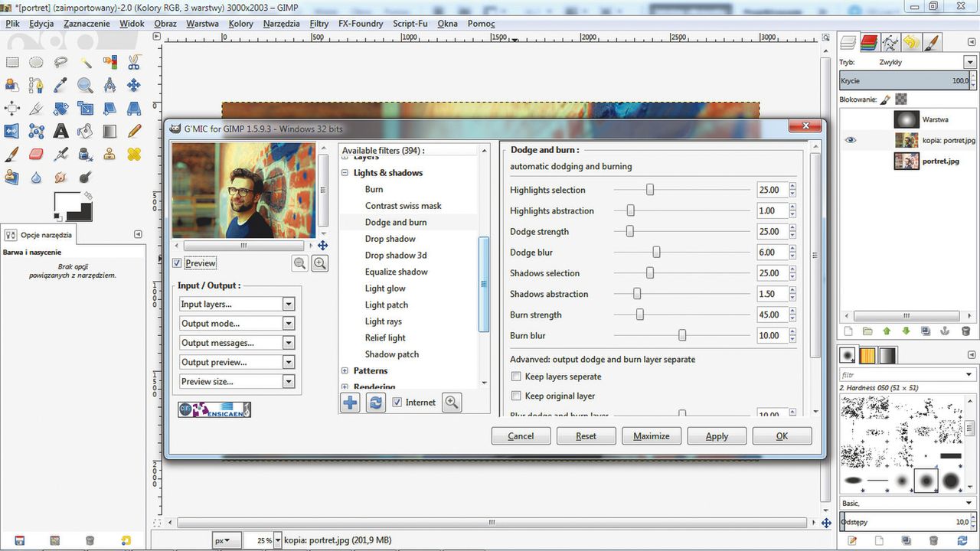The width and height of the screenshot is (980, 551).
Task: Select the Text tool
Action: coord(60,132)
